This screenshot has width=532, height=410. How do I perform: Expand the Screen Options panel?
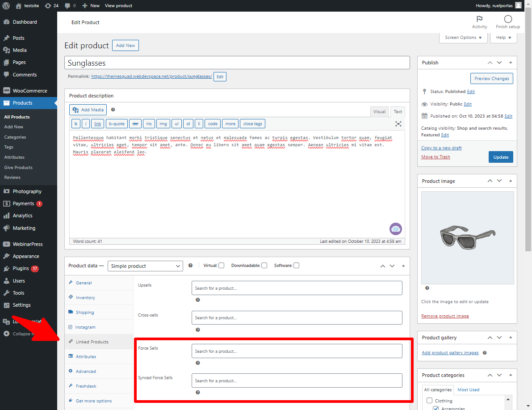[463, 38]
